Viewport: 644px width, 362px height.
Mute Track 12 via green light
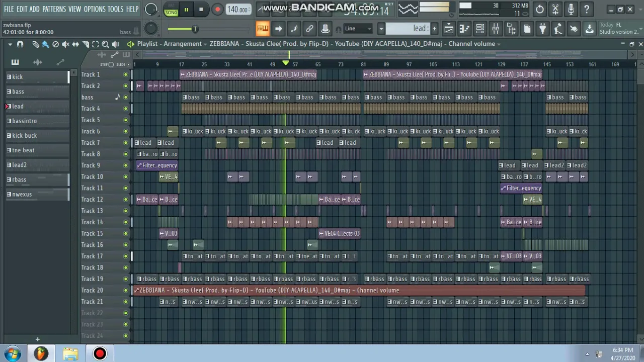[x=126, y=200]
